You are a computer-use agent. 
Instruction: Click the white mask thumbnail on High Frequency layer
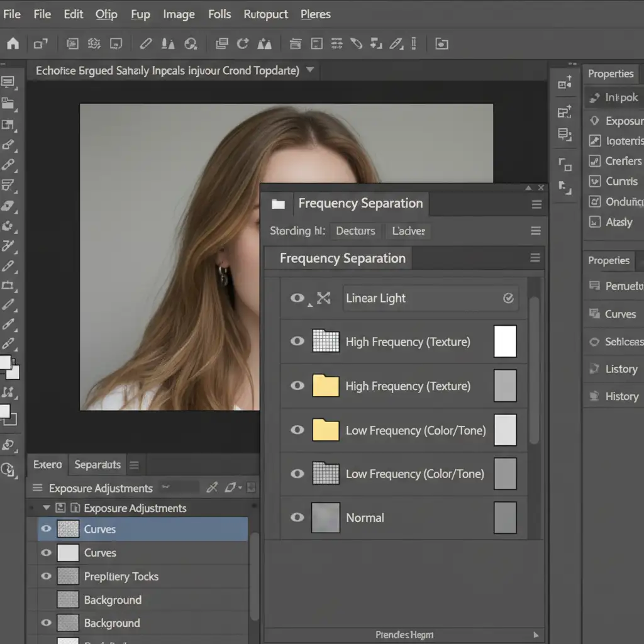[x=505, y=341]
